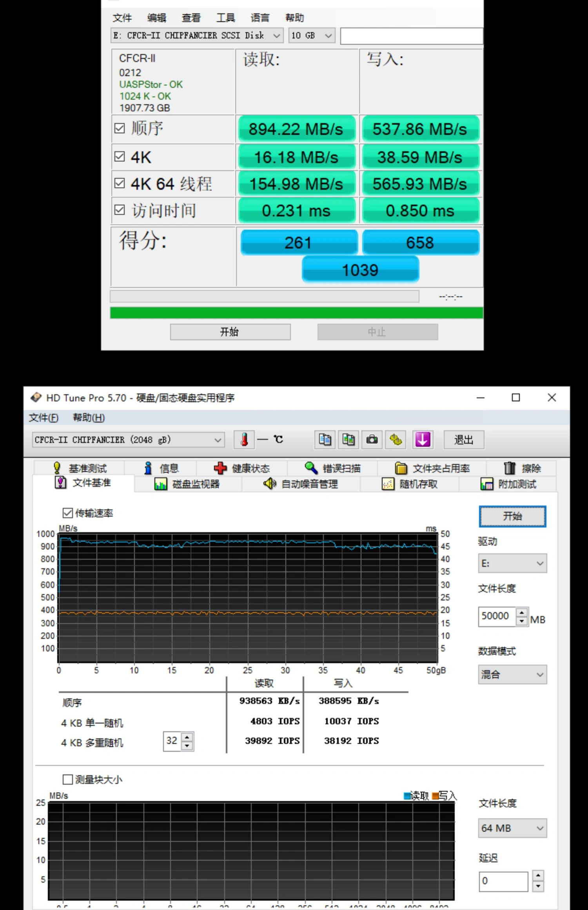Increase the 50000 MB file length stepper
Image resolution: width=588 pixels, height=910 pixels.
pos(522,612)
